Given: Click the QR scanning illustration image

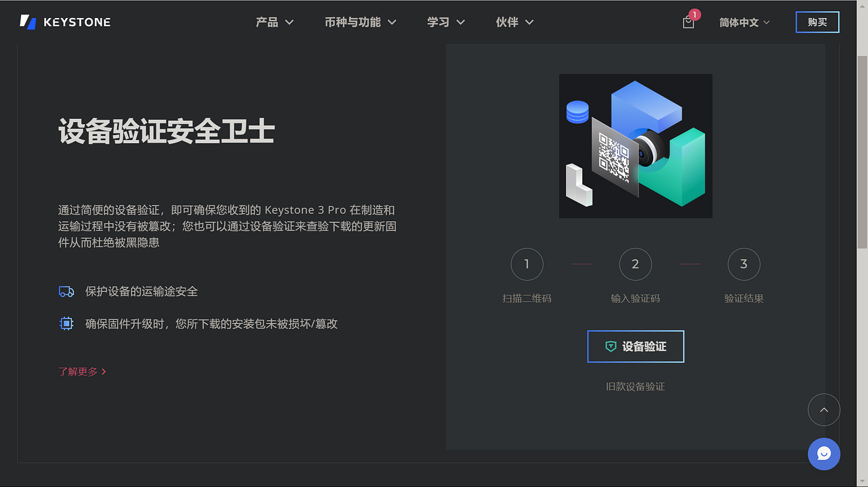Looking at the screenshot, I should pyautogui.click(x=635, y=146).
